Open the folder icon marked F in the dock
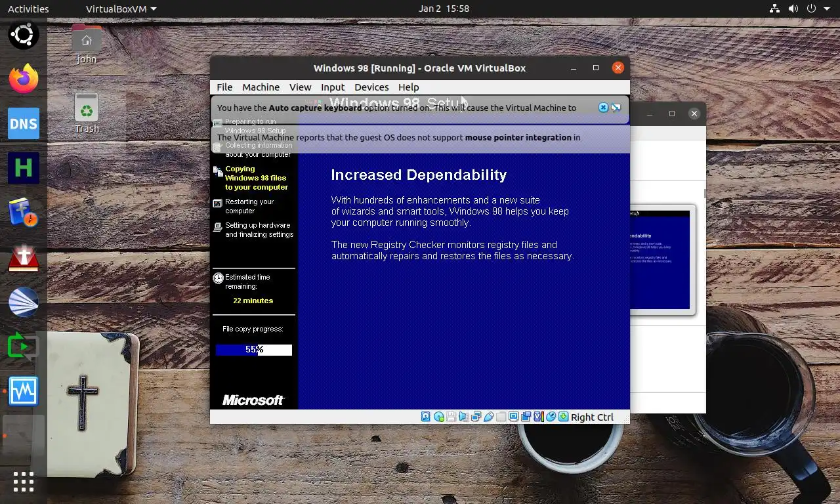 coord(24,213)
